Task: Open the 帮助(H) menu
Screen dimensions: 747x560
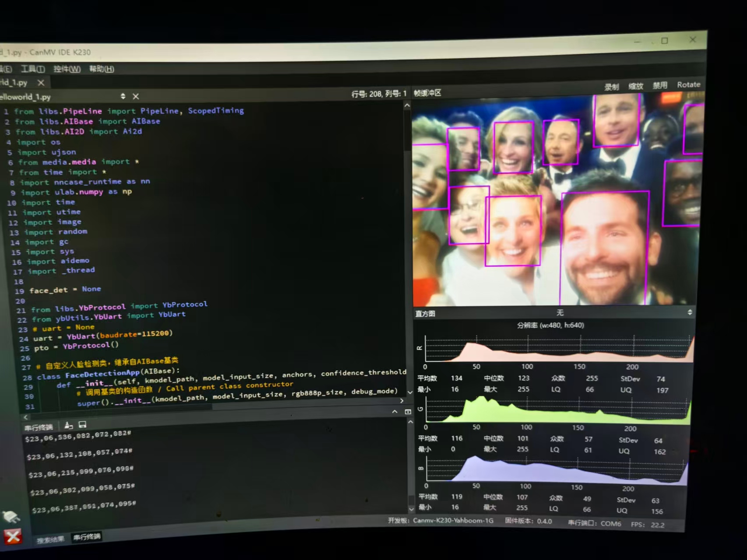Action: coord(102,69)
